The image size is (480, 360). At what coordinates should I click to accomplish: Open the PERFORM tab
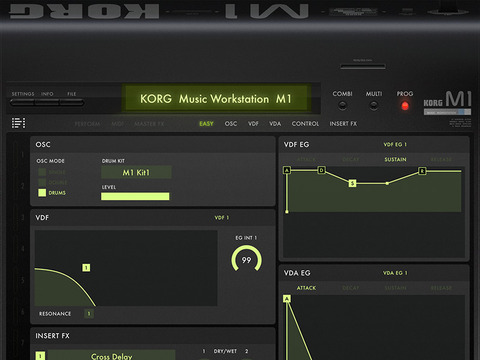(x=87, y=124)
